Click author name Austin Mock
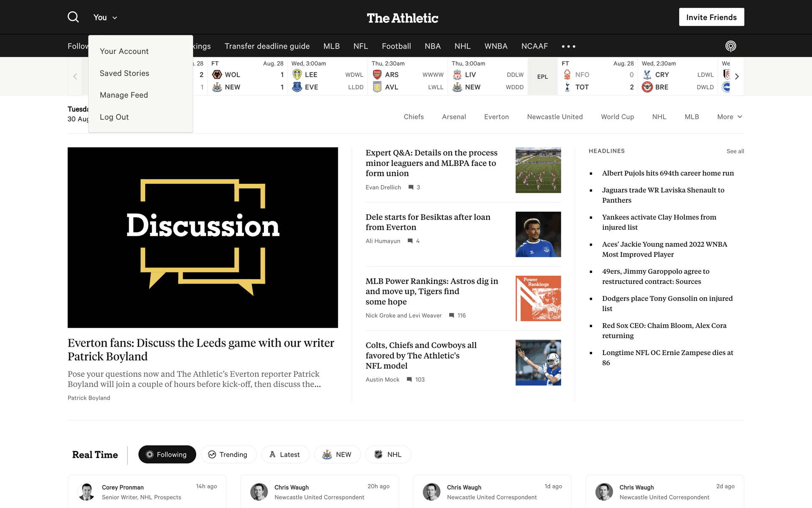The width and height of the screenshot is (812, 508). coord(382,379)
